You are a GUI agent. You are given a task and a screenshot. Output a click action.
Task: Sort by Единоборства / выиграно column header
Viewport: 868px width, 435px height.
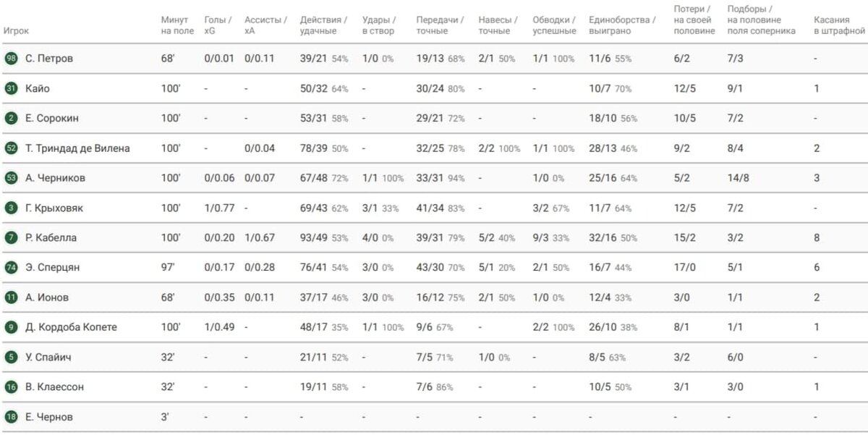pyautogui.click(x=623, y=25)
